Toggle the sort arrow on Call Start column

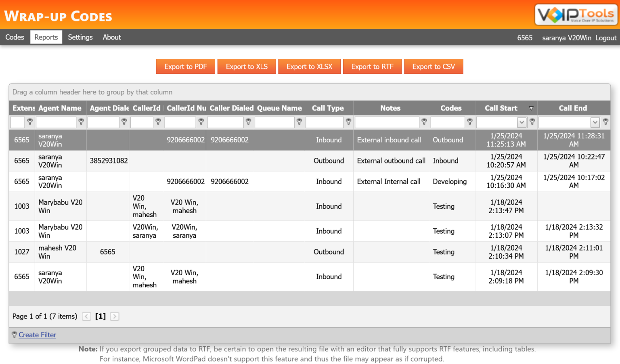532,108
